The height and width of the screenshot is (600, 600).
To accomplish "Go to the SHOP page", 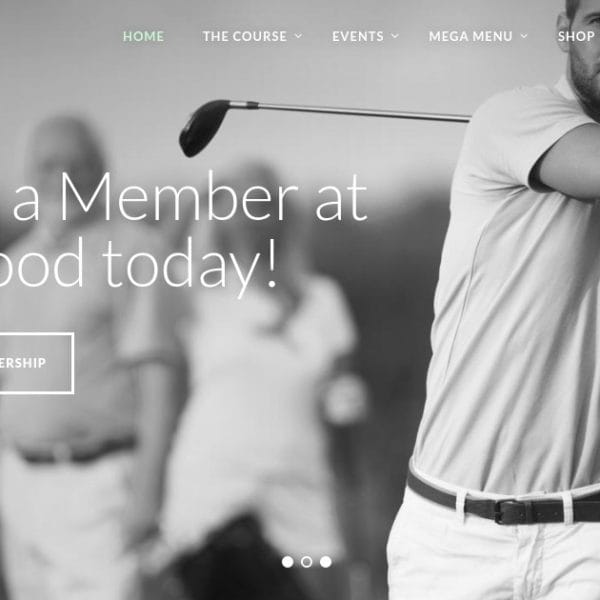I will point(576,36).
